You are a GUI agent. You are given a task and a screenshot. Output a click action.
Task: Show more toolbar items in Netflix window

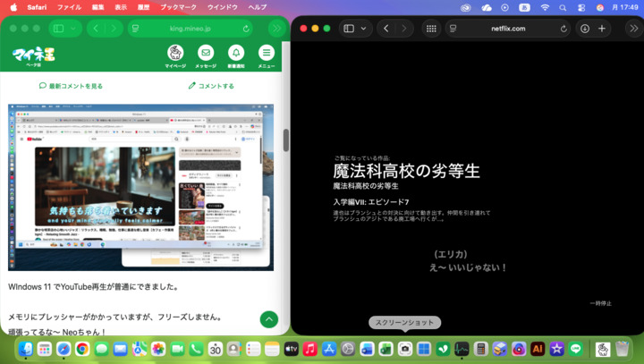634,29
